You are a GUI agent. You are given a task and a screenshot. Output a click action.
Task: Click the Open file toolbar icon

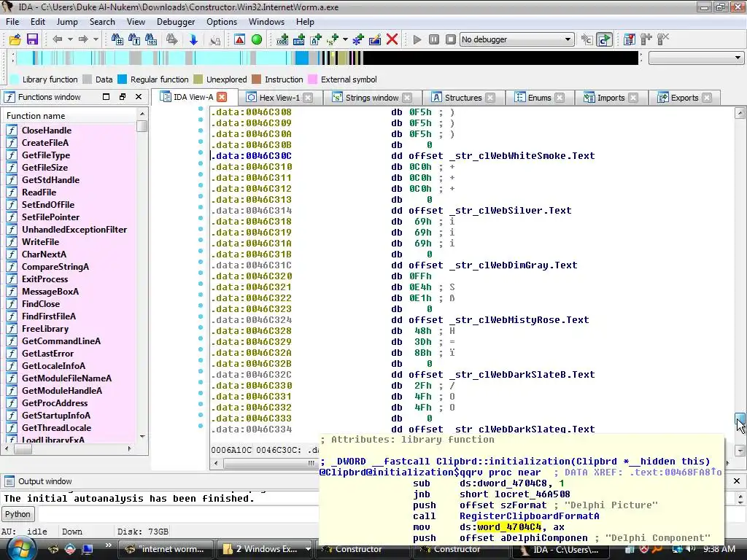[x=15, y=39]
